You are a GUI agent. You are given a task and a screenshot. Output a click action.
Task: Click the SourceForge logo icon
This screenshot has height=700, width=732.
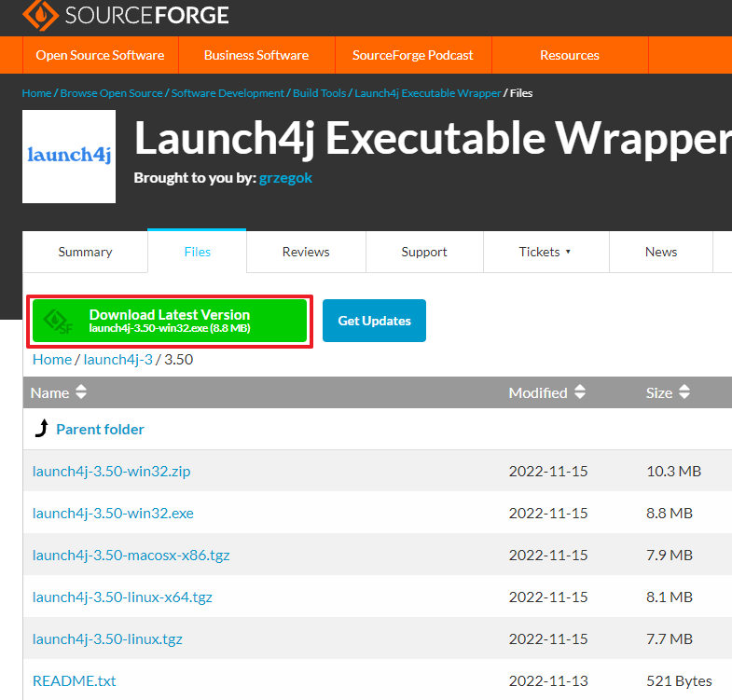pyautogui.click(x=41, y=16)
